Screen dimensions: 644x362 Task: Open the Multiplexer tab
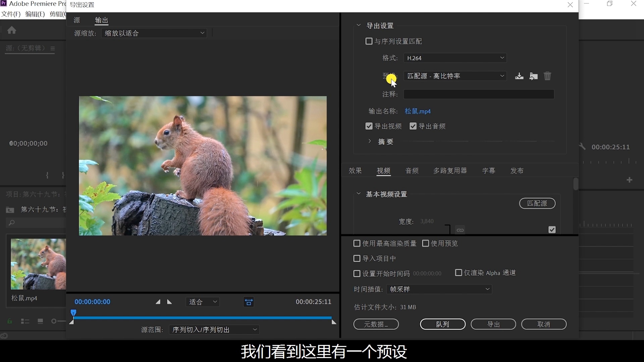click(x=450, y=171)
